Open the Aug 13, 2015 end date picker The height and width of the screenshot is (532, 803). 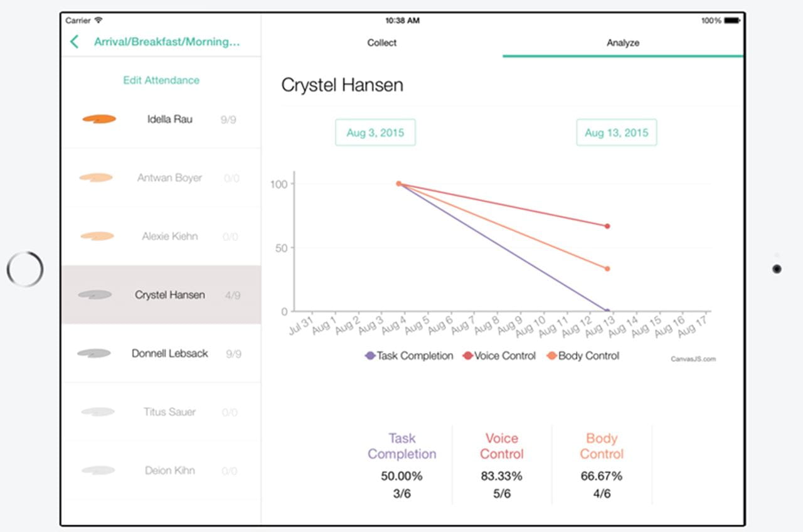point(616,132)
